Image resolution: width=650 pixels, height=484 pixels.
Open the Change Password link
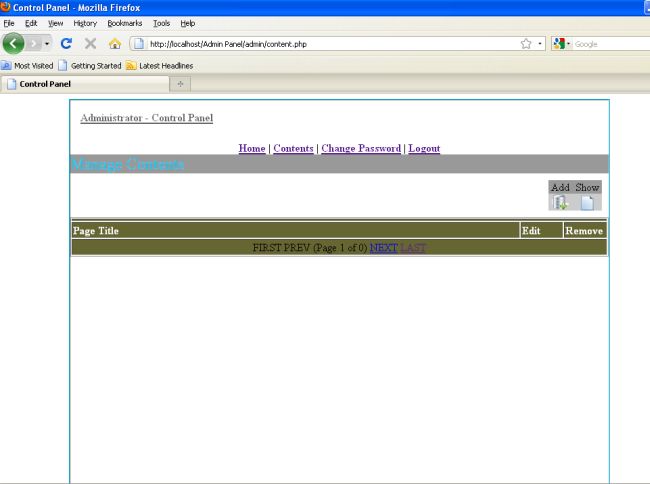coord(361,148)
